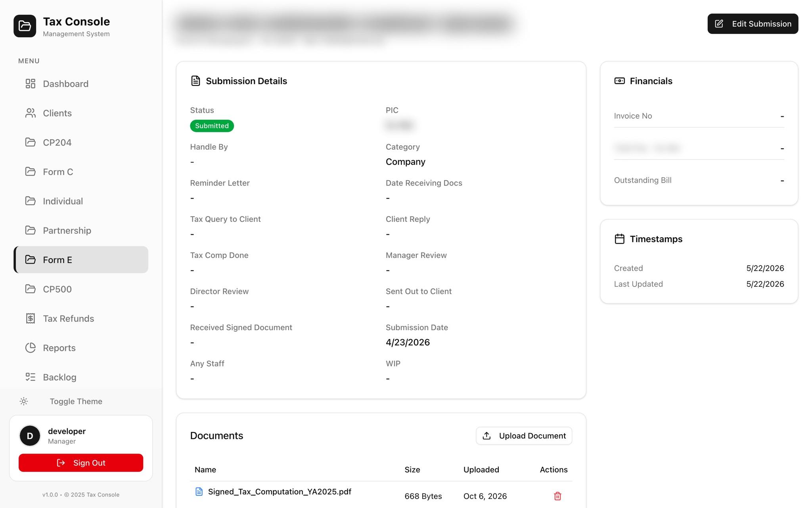Open the Signed_Tax_Computation_YA2025.pdf file name

(x=280, y=492)
